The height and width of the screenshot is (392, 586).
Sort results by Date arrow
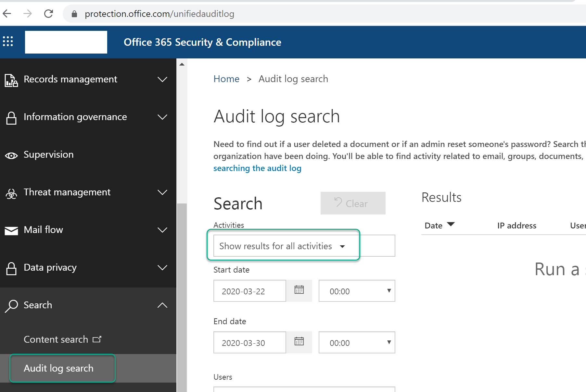tap(451, 224)
